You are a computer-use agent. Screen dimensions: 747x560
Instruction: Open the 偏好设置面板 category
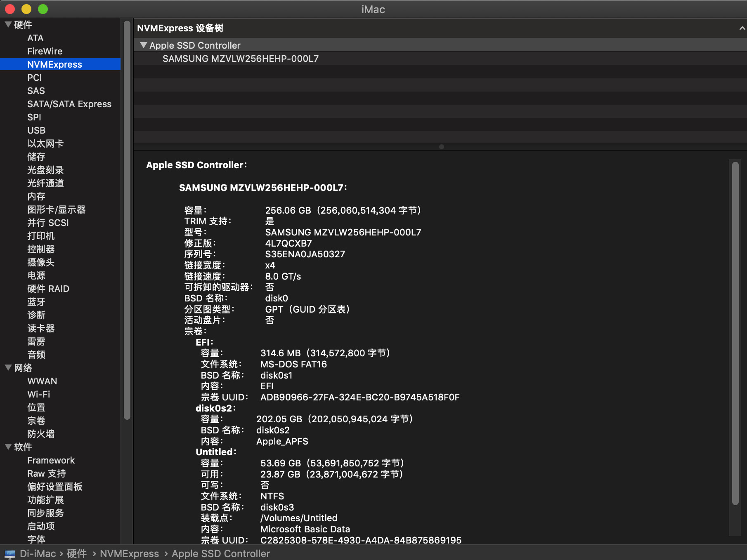(55, 487)
